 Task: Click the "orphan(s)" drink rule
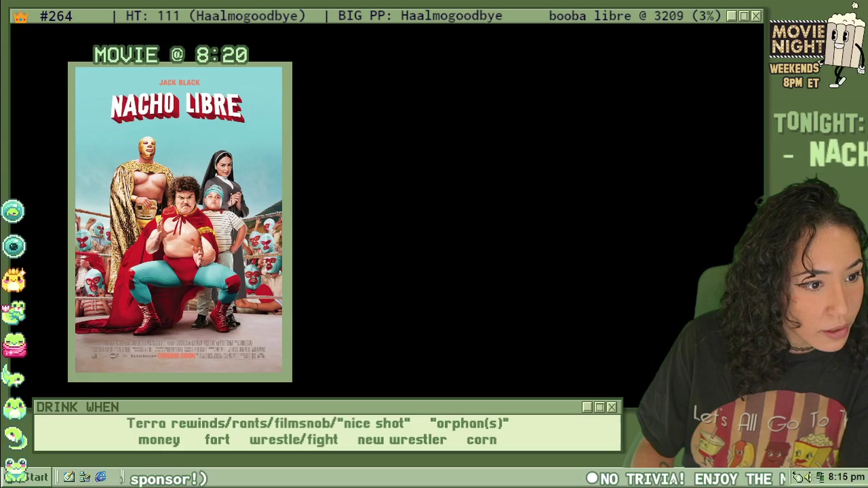pyautogui.click(x=469, y=423)
